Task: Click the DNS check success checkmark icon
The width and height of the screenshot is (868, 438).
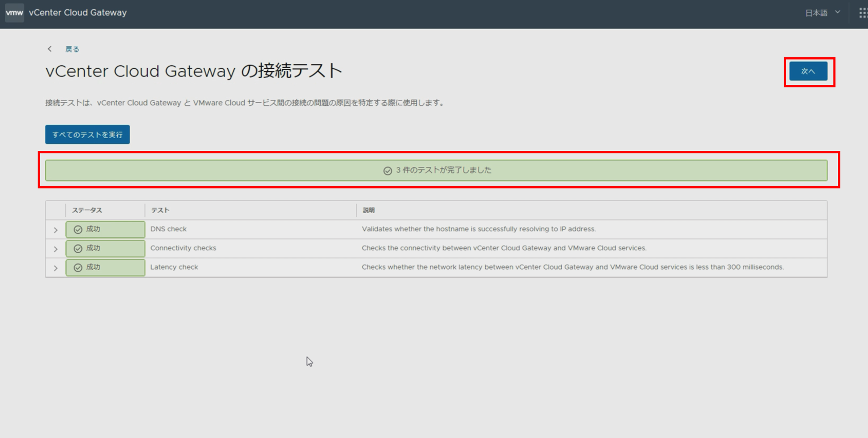Action: coord(78,229)
